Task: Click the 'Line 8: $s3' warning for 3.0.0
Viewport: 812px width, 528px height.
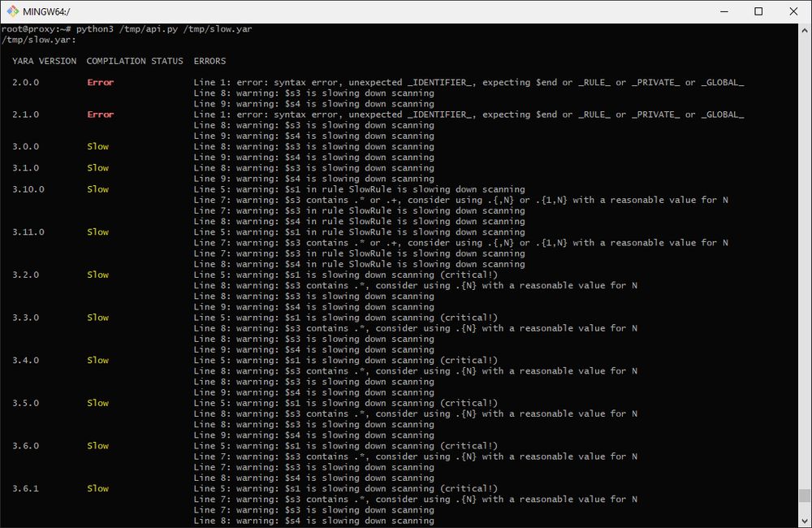Action: (313, 147)
